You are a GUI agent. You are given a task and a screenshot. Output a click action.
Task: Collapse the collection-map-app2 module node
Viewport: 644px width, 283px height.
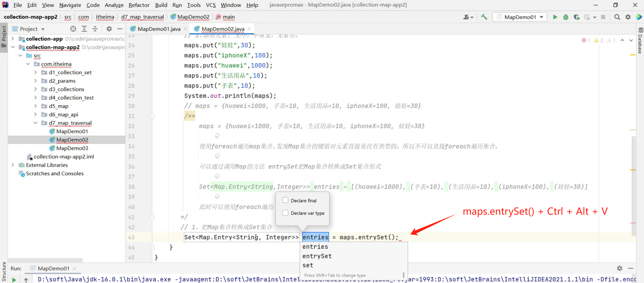click(x=13, y=47)
